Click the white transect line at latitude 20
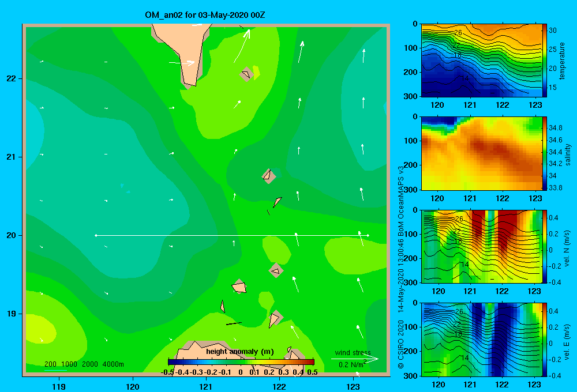 (x=232, y=235)
